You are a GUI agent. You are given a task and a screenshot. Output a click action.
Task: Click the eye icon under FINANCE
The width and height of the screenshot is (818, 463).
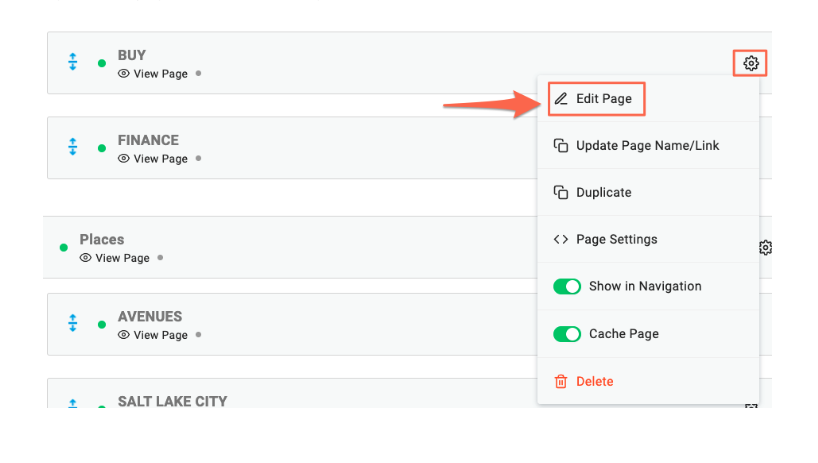tap(124, 159)
